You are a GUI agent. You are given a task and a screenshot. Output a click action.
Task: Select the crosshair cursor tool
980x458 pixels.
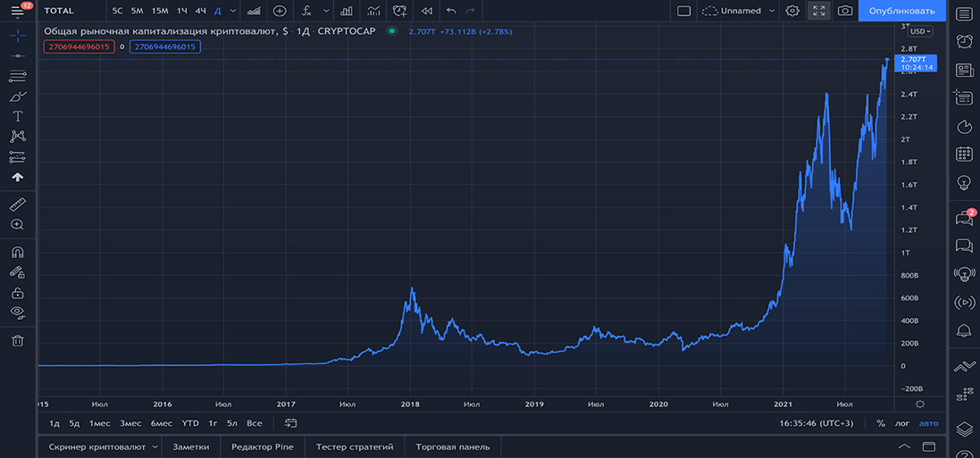coord(18,35)
